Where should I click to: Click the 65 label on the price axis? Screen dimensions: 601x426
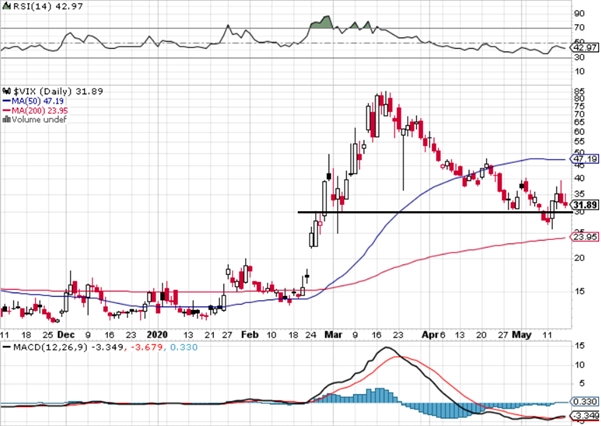click(x=580, y=122)
